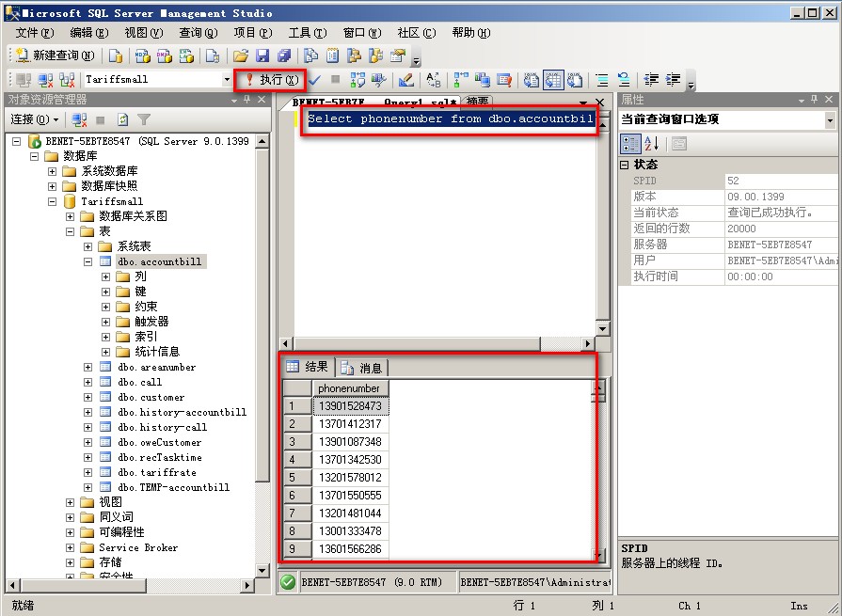Expand the dbo.customer table node

87,397
